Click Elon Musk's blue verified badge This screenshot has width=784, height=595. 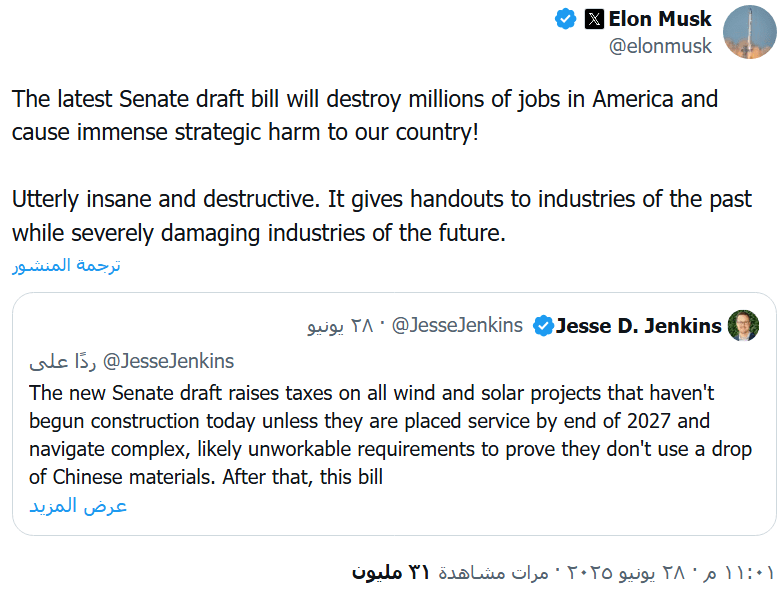(x=567, y=19)
